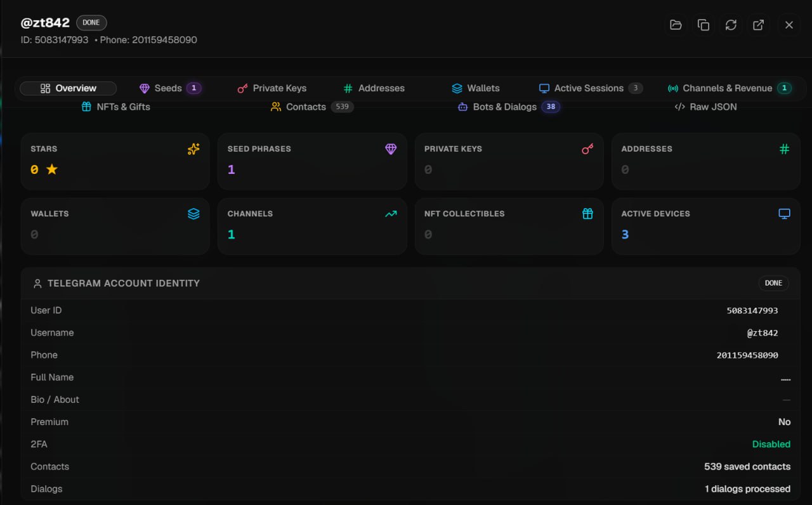Image resolution: width=812 pixels, height=505 pixels.
Task: Click the Channels count 1
Action: [x=232, y=234]
